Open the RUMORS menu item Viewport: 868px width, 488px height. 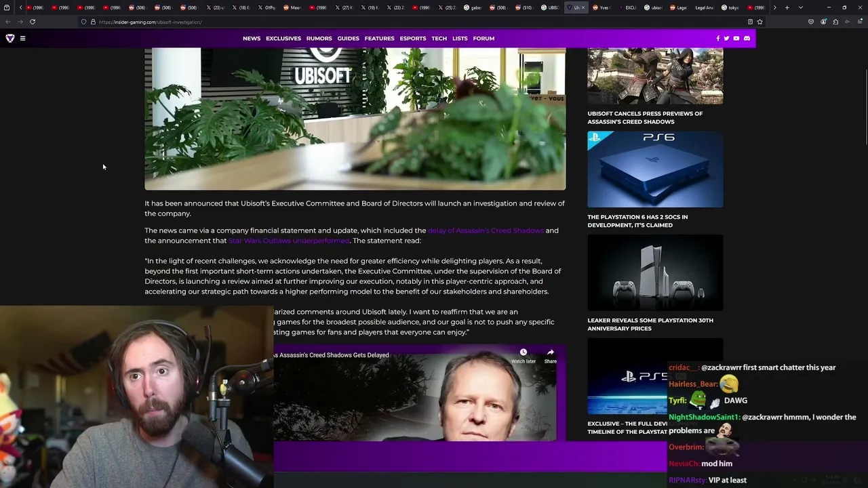(319, 39)
